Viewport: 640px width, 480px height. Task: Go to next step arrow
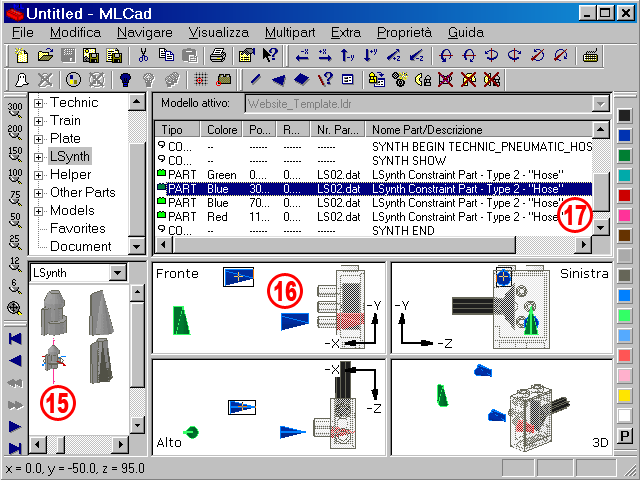click(x=15, y=427)
